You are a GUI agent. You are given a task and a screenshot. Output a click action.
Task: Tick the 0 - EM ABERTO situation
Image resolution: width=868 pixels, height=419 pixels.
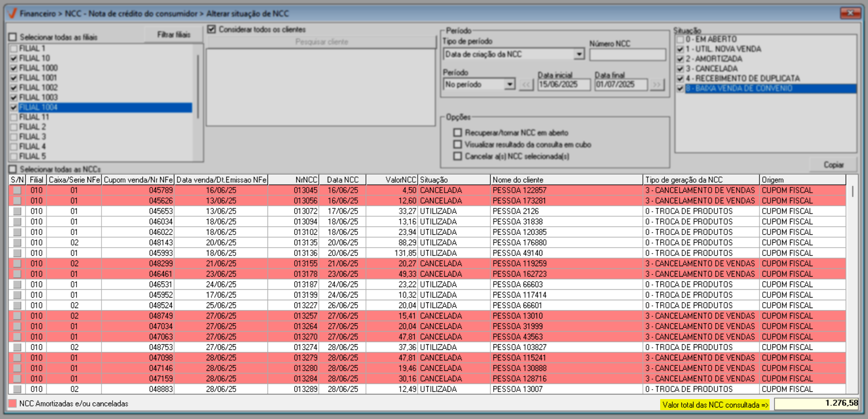[680, 39]
